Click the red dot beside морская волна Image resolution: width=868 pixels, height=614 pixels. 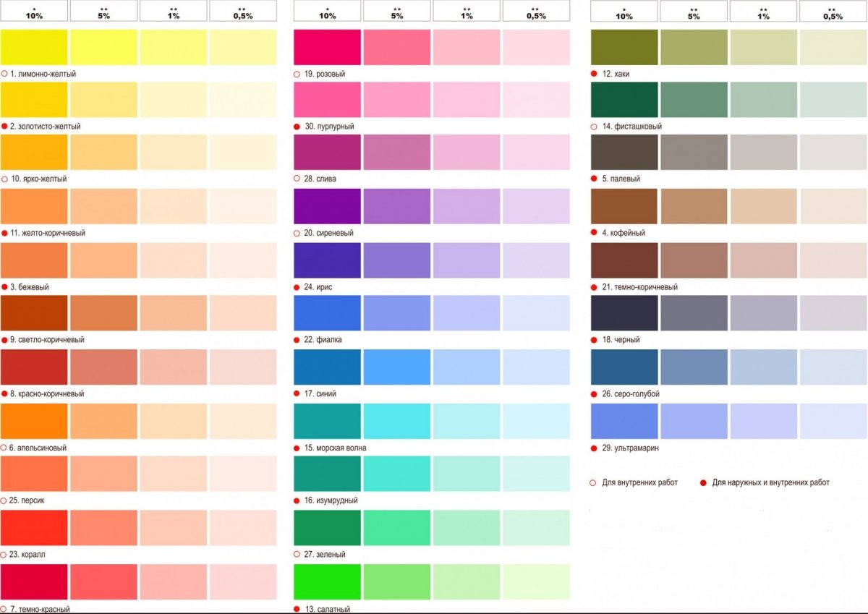point(297,448)
